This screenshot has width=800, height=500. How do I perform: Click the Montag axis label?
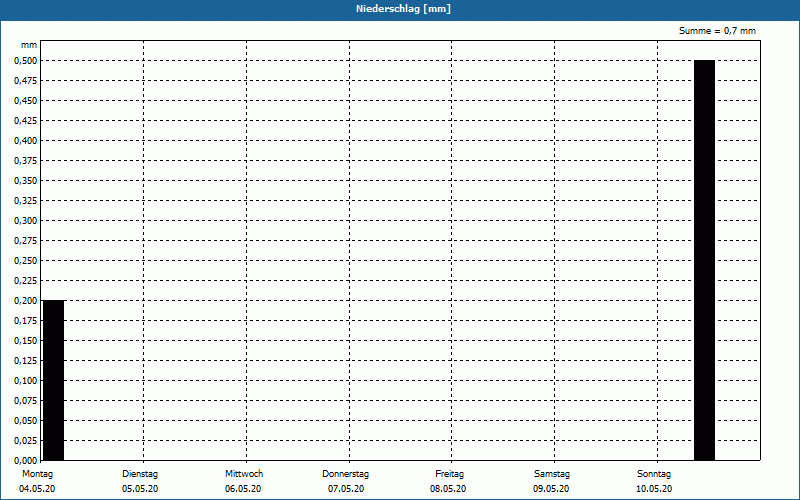[x=37, y=474]
